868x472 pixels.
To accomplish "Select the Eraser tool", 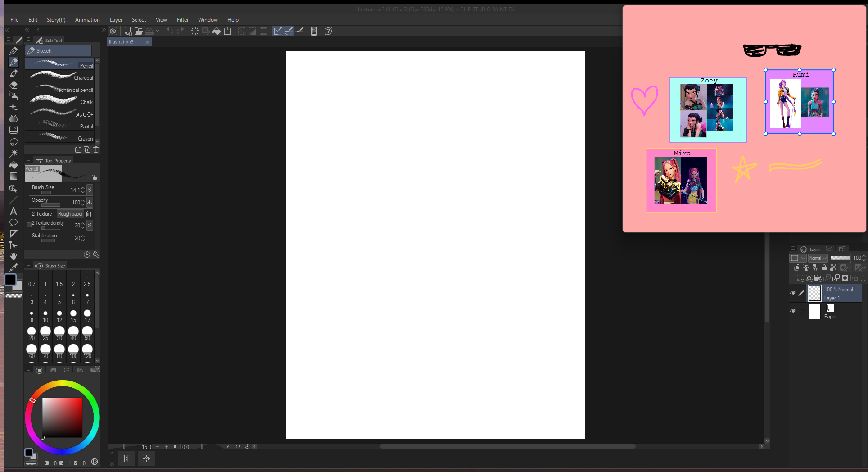I will [x=13, y=85].
